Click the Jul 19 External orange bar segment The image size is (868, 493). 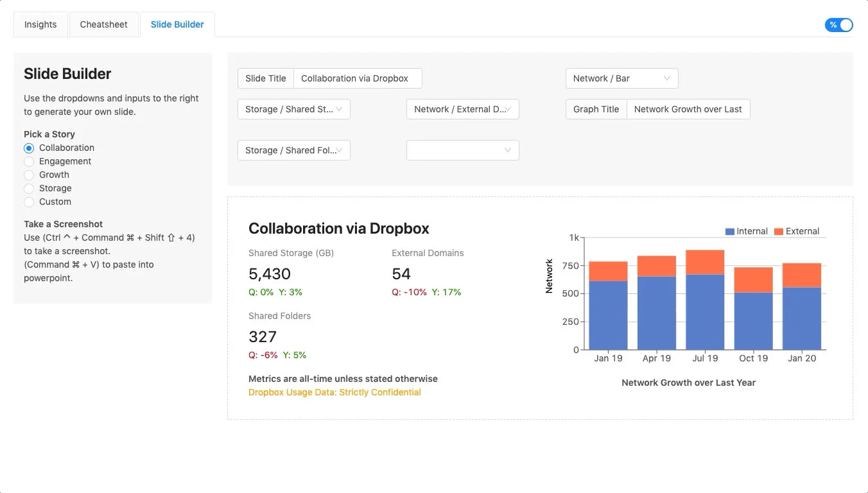tap(705, 263)
